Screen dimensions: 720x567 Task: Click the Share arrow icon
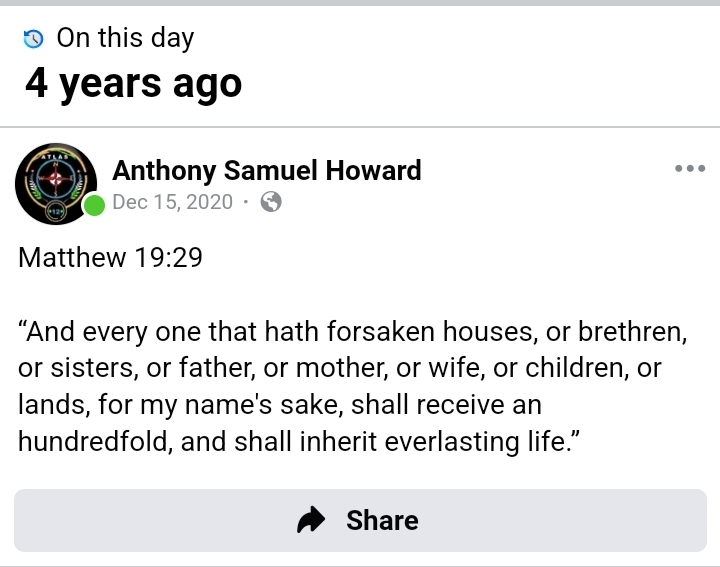click(x=312, y=520)
